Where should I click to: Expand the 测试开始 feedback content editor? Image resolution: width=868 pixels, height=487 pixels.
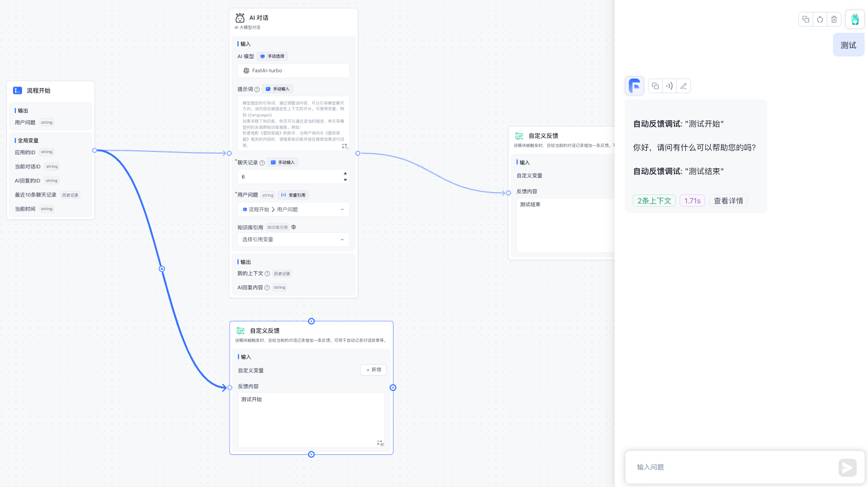380,443
